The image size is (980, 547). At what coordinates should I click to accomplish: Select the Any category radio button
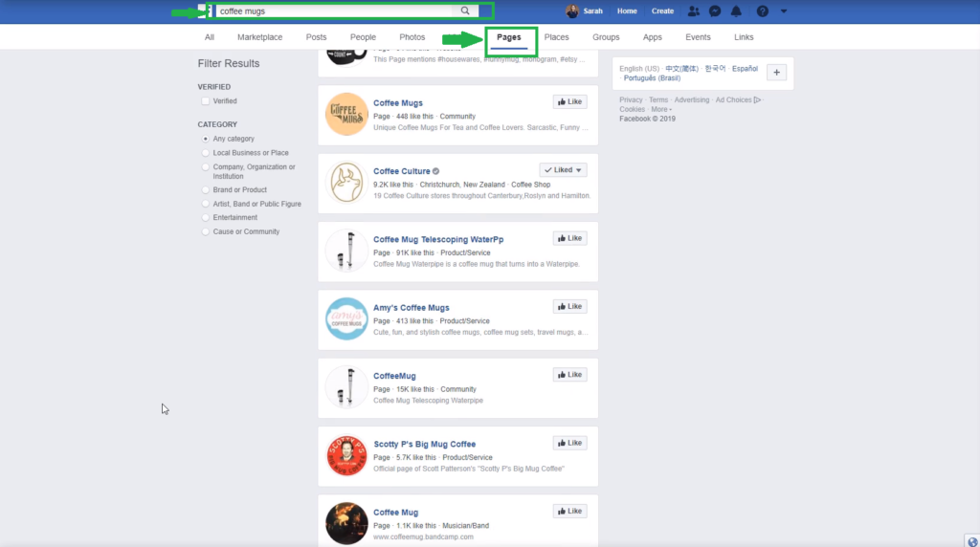tap(206, 139)
